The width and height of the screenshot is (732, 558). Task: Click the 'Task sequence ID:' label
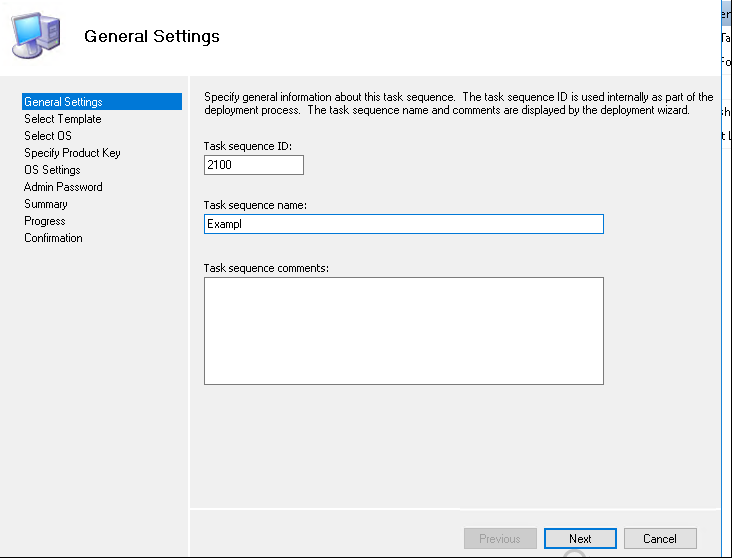[x=247, y=146]
